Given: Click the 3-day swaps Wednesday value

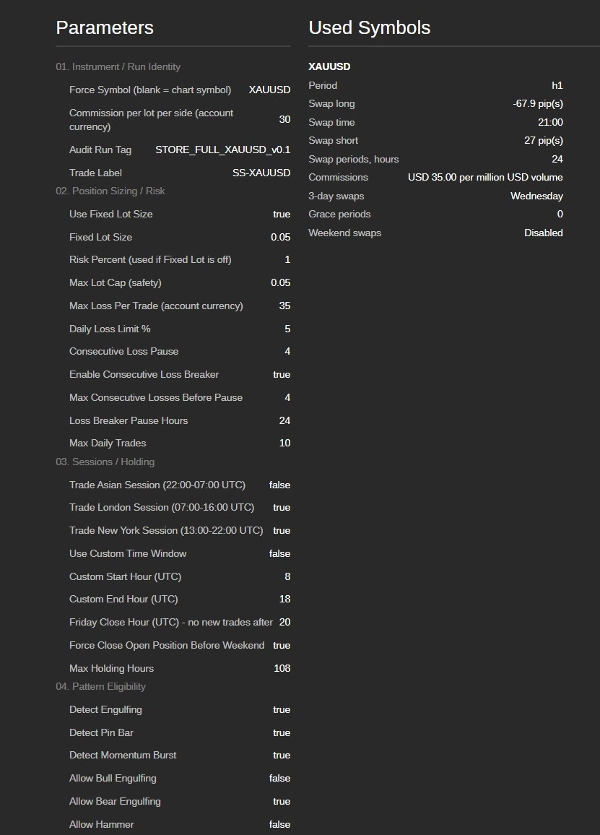Looking at the screenshot, I should click(537, 196).
